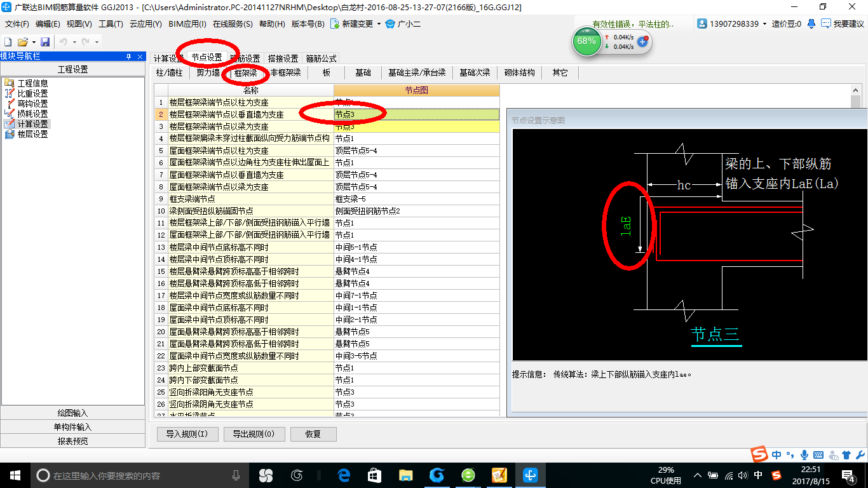Select the 柱/墙柱 component tab
The image size is (868, 488).
click(170, 73)
